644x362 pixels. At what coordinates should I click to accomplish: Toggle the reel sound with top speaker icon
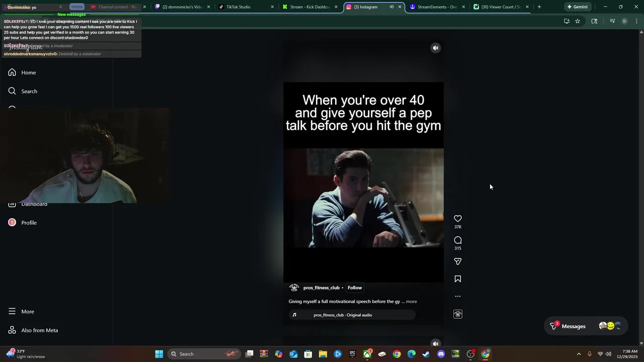click(436, 48)
